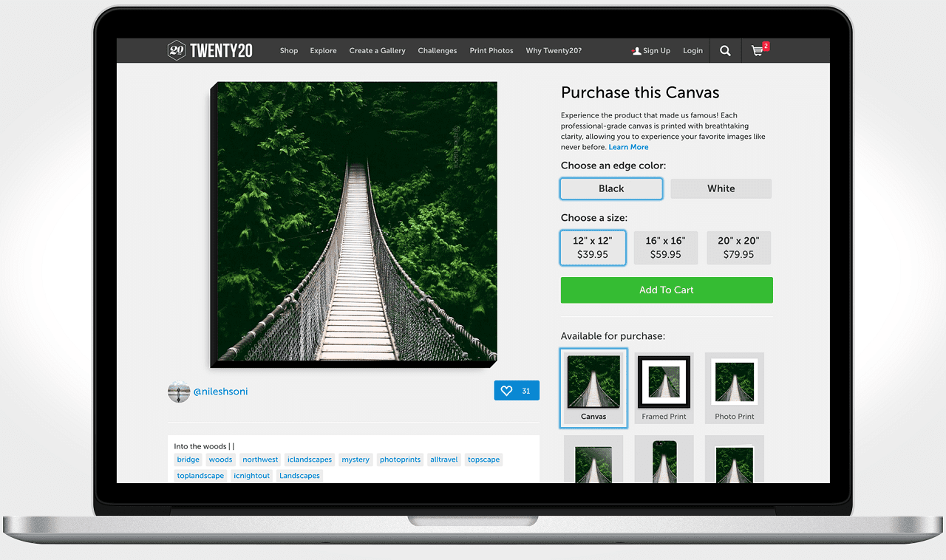Select the Canvas product thumbnail

point(593,388)
